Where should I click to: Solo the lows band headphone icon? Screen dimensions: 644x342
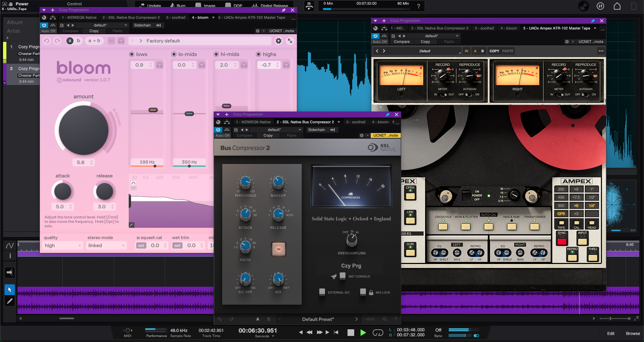coord(159,65)
